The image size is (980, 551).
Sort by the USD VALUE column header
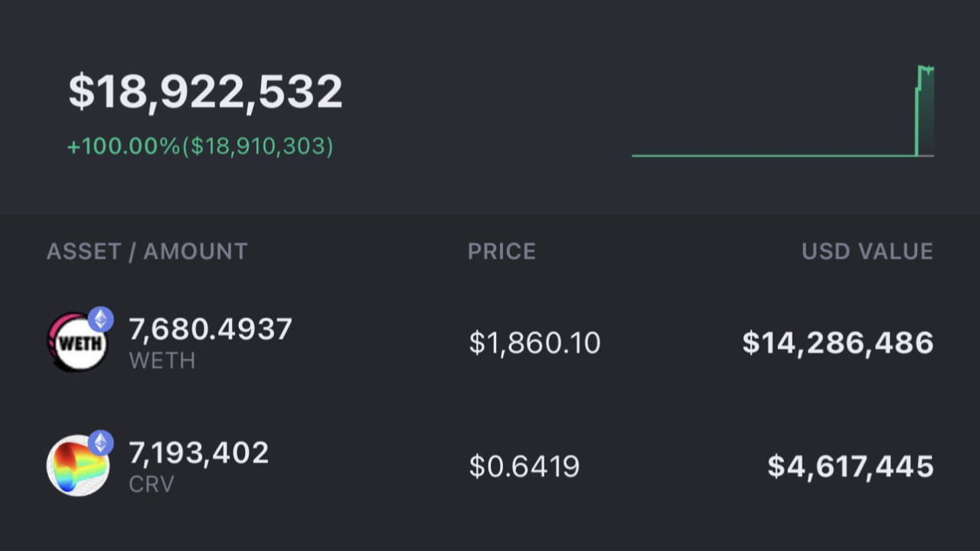pyautogui.click(x=867, y=251)
